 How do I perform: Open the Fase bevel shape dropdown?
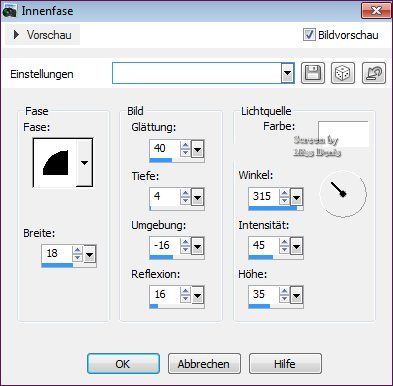pyautogui.click(x=85, y=163)
